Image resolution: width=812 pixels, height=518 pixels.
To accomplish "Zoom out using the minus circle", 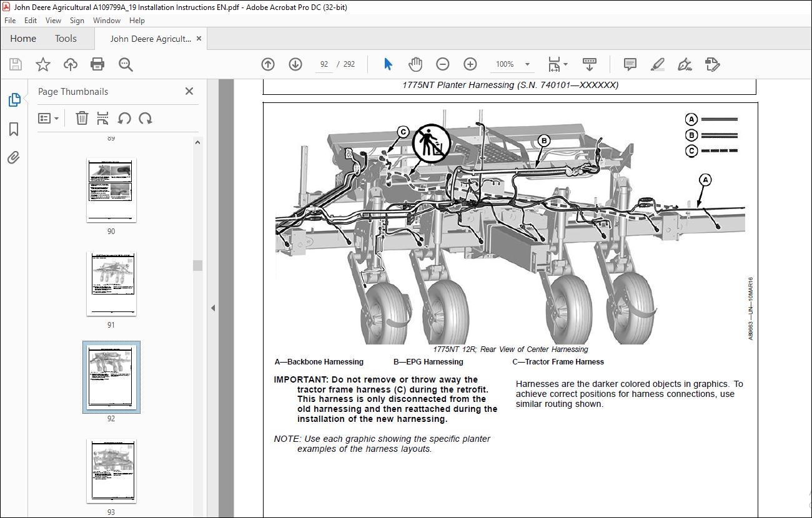I will pos(443,64).
